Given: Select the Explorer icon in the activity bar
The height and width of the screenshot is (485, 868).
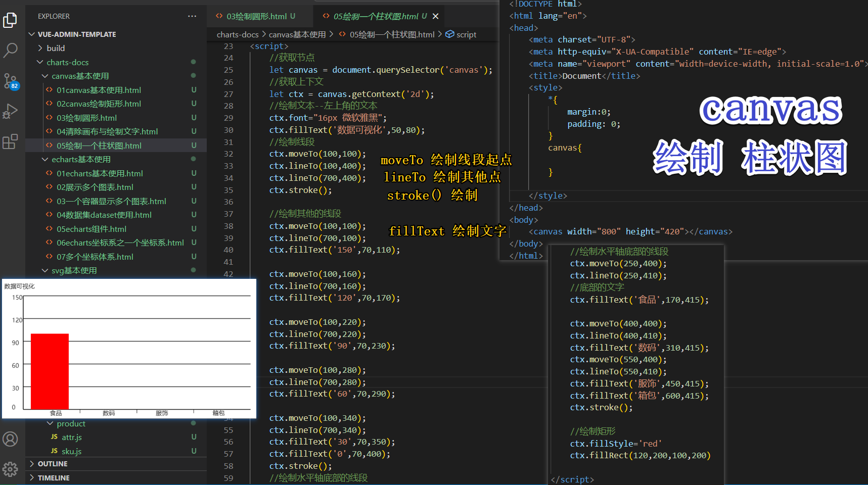Looking at the screenshot, I should [11, 20].
